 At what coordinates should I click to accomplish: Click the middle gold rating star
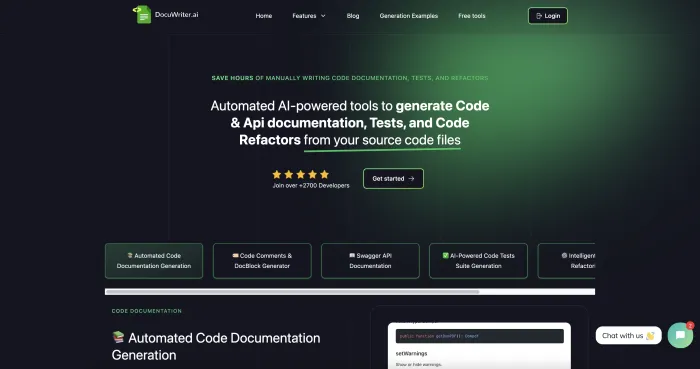[x=300, y=174]
